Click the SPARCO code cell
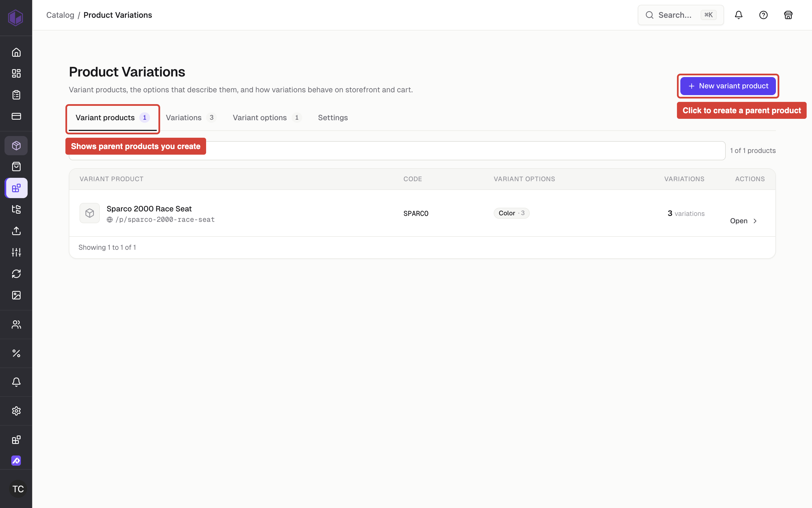Viewport: 812px width, 508px height. coord(416,214)
